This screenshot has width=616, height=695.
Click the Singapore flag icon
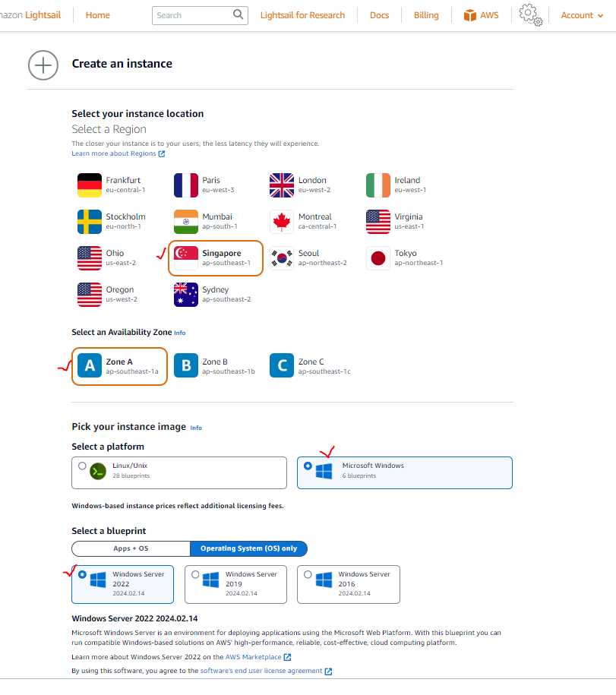click(185, 258)
